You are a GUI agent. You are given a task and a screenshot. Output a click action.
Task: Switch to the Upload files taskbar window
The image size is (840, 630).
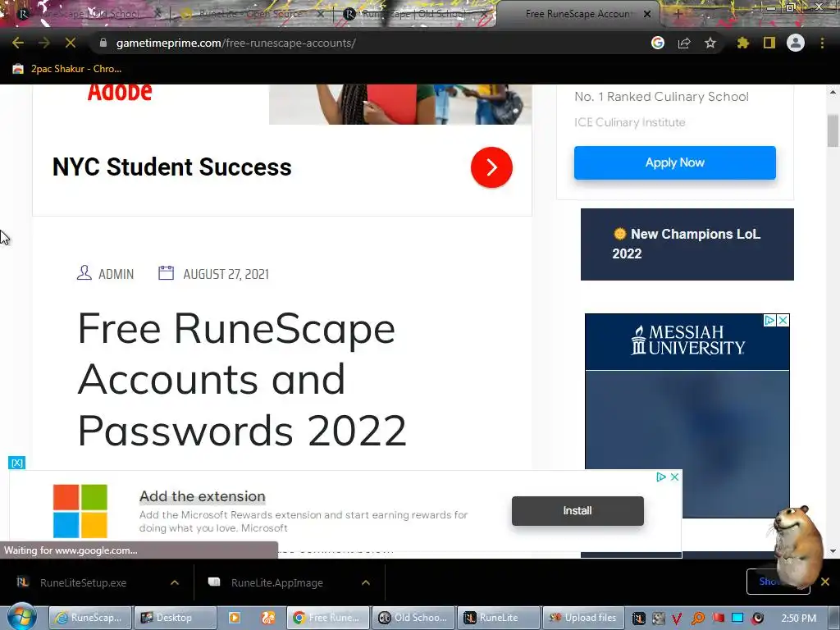click(584, 618)
